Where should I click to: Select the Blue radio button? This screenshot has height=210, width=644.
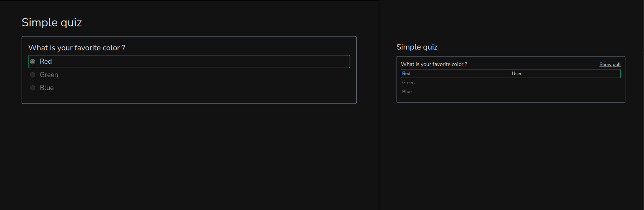(33, 88)
